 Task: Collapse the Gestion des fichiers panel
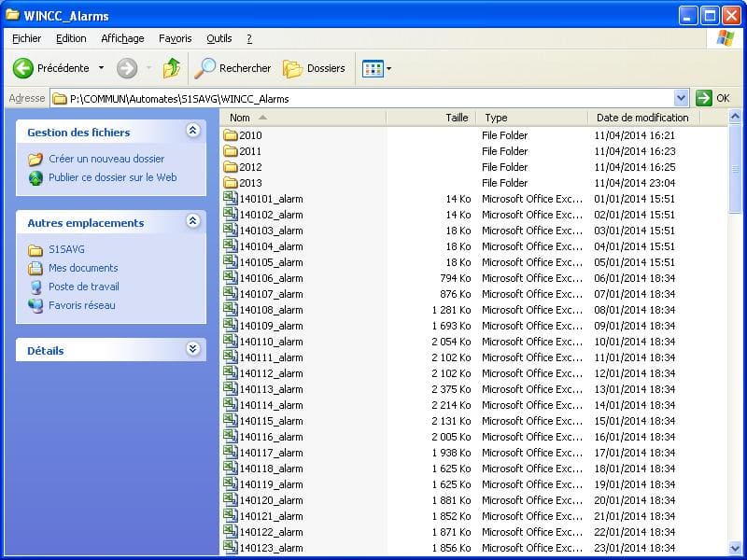192,132
